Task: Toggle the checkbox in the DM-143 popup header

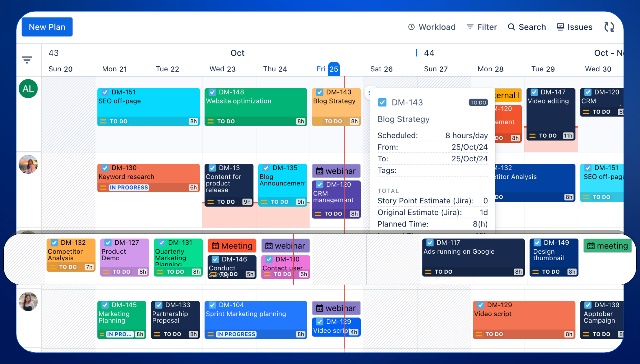Action: (382, 102)
